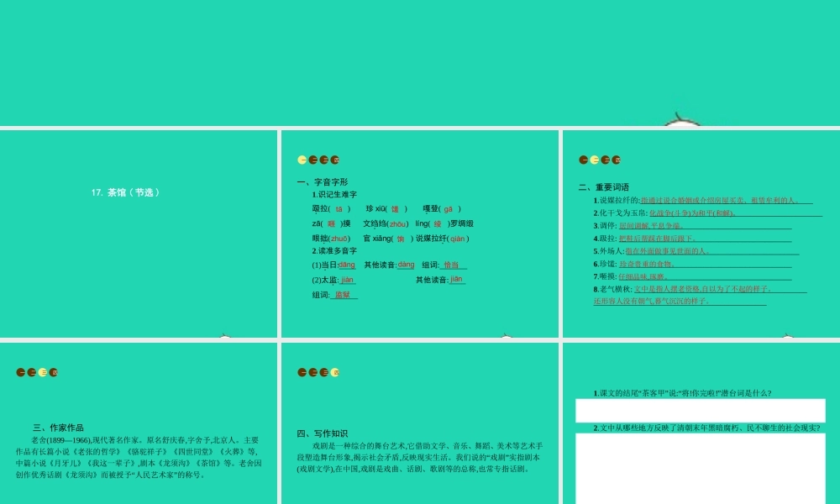The height and width of the screenshot is (504, 840).
Task: Click the white answer box under question 1
Action: [x=701, y=410]
